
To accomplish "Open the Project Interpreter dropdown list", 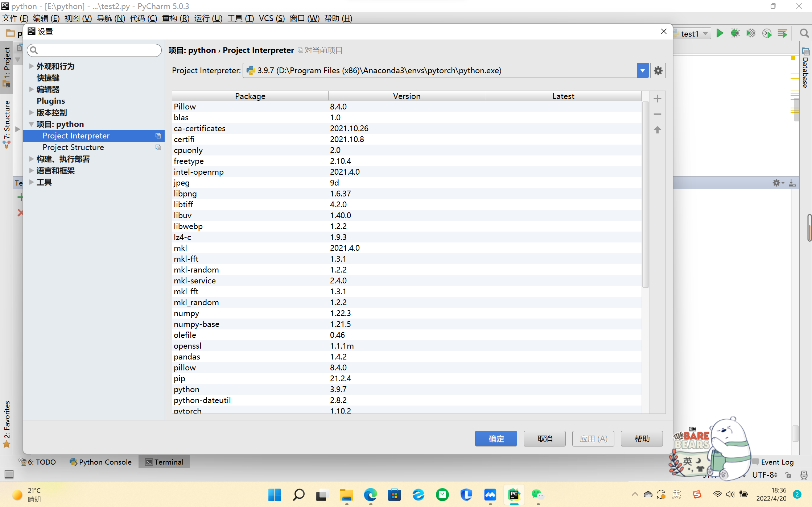I will coord(642,70).
